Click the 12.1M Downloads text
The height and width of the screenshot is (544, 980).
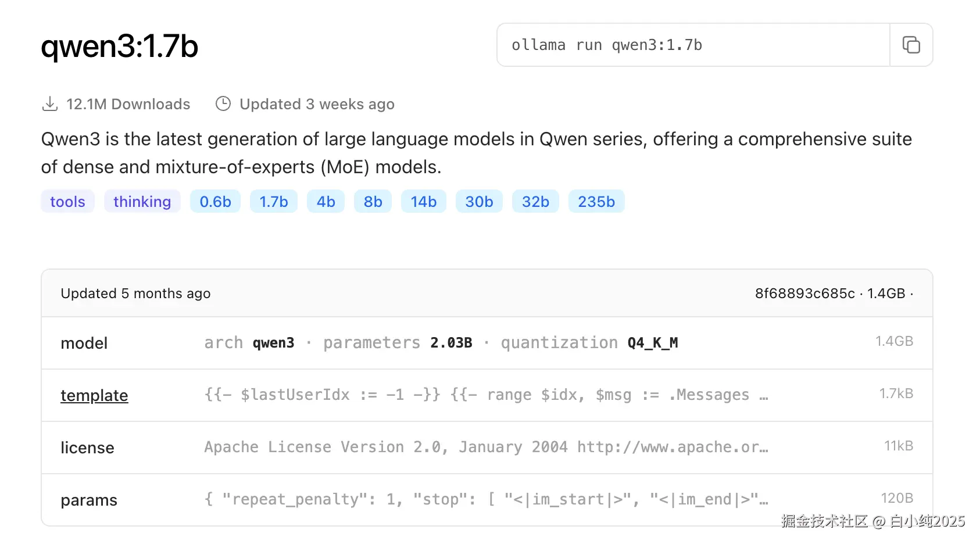pyautogui.click(x=128, y=104)
